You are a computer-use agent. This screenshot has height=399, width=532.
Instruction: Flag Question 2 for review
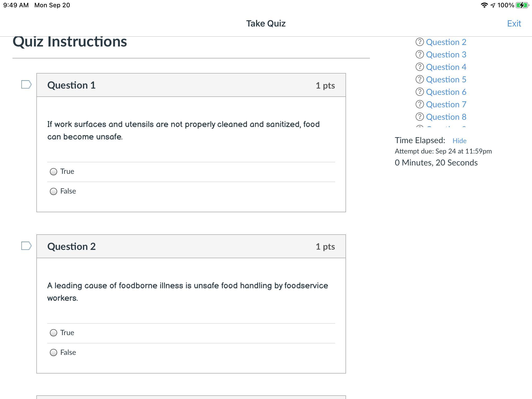[x=26, y=246]
